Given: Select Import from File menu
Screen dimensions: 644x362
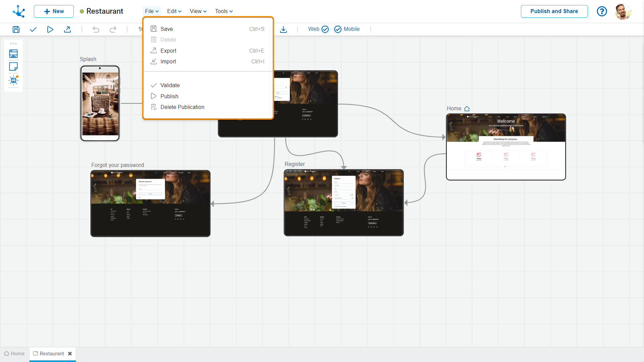Looking at the screenshot, I should click(x=168, y=61).
